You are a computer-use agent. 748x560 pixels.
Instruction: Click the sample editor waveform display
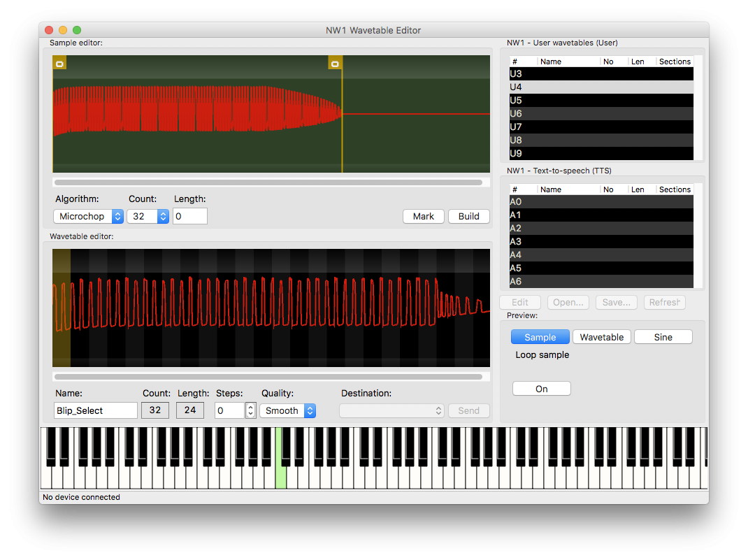tap(271, 114)
